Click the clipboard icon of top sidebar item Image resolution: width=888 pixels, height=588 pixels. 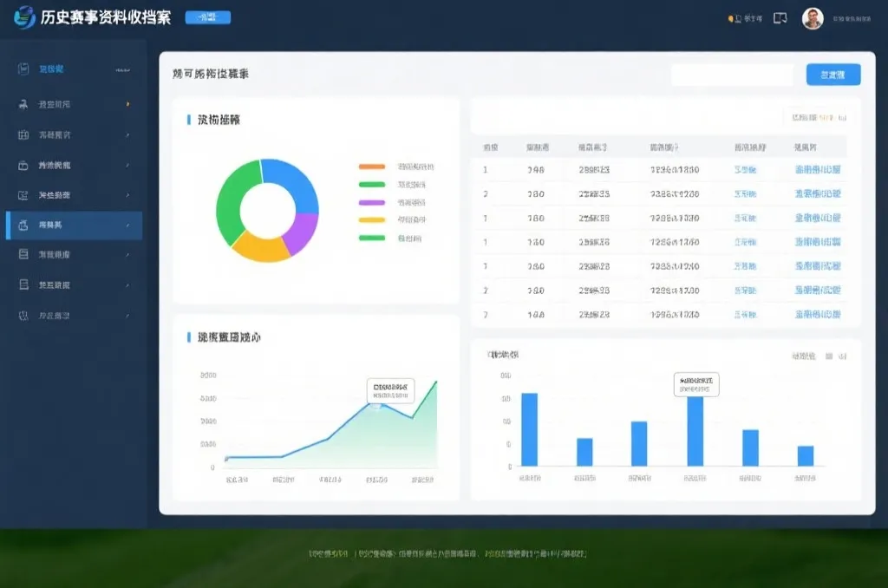click(23, 69)
